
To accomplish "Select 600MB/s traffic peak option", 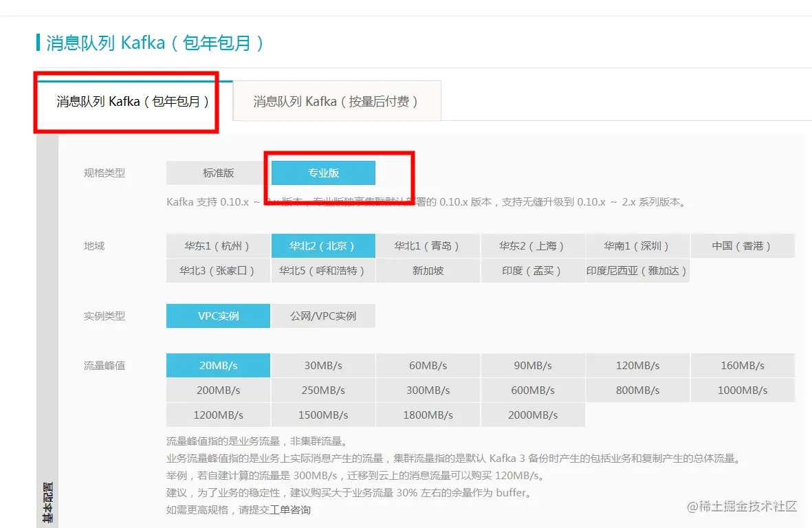I will pos(532,390).
